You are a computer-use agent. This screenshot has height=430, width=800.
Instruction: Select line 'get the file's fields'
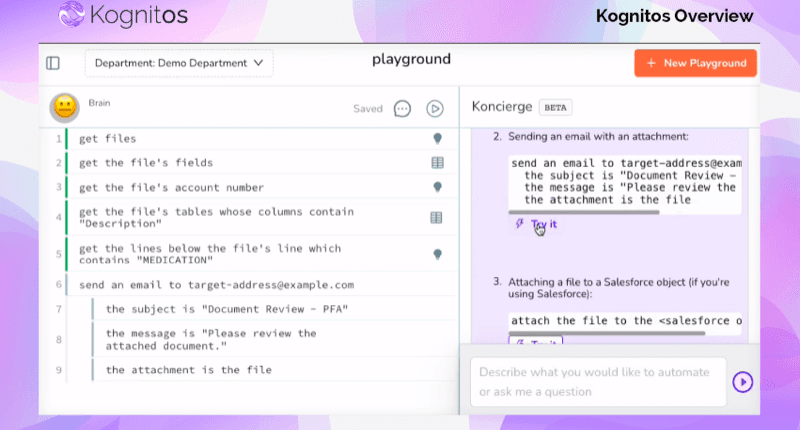tap(146, 163)
